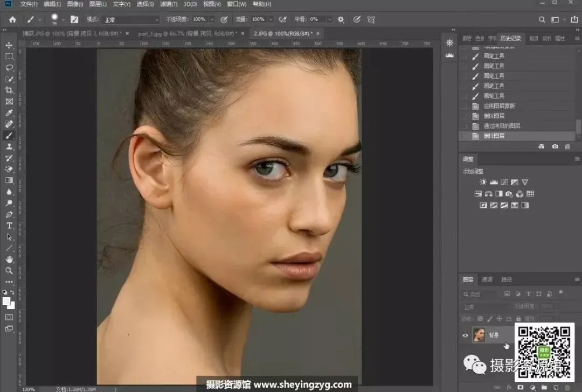Click the foreground color swatch

tap(7, 302)
